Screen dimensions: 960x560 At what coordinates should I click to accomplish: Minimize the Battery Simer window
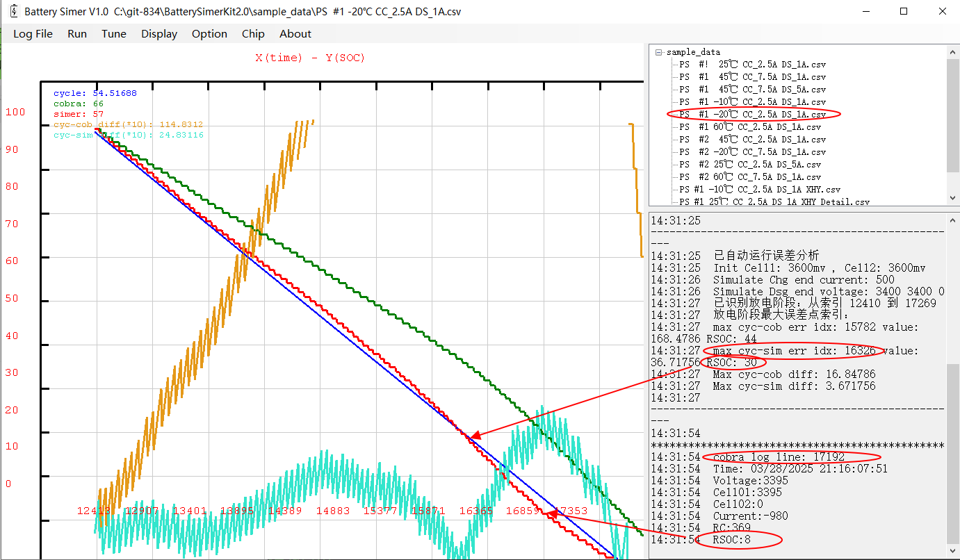click(x=867, y=11)
